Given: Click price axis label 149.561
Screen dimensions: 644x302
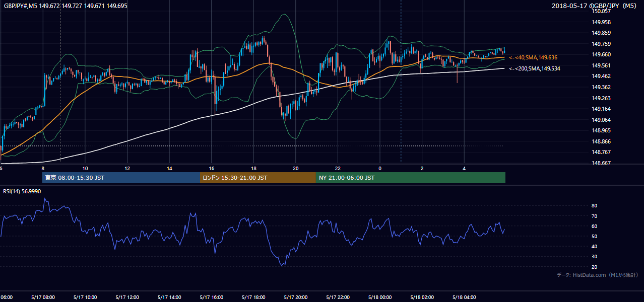Looking at the screenshot, I should 602,65.
